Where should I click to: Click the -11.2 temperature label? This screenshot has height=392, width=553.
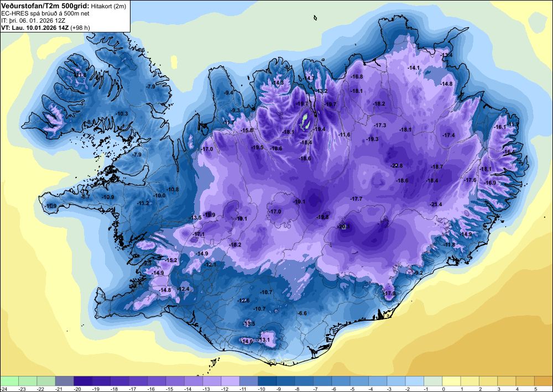click(x=143, y=203)
